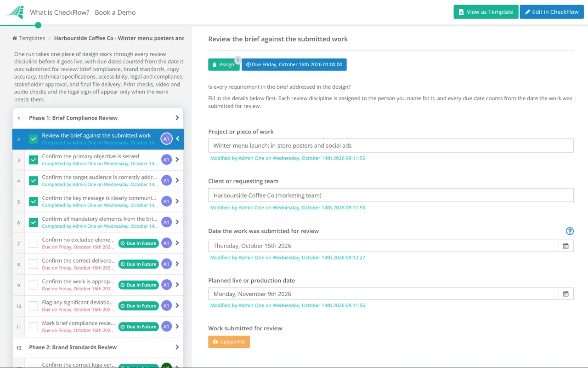Click the Assign button
The image size is (588, 368).
(224, 64)
